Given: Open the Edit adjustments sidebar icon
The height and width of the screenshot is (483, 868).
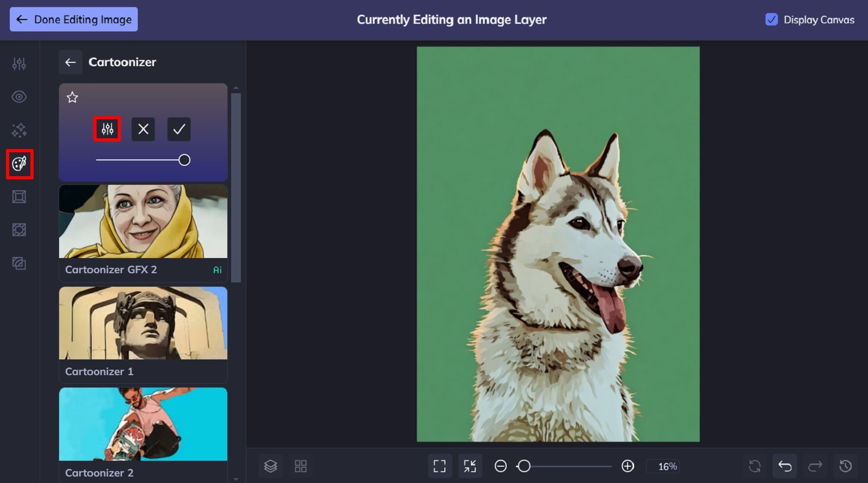Looking at the screenshot, I should click(20, 64).
